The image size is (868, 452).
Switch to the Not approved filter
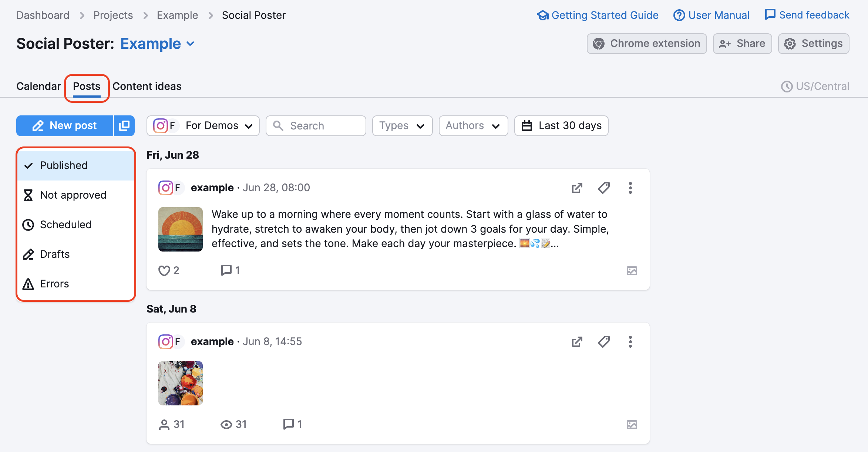(73, 195)
